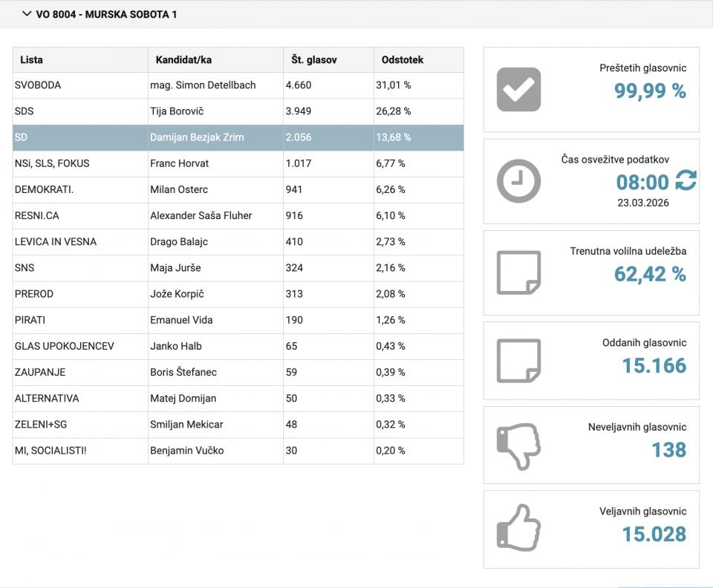Click the checkmark icon for counted ballots
713x588 pixels.
point(518,90)
